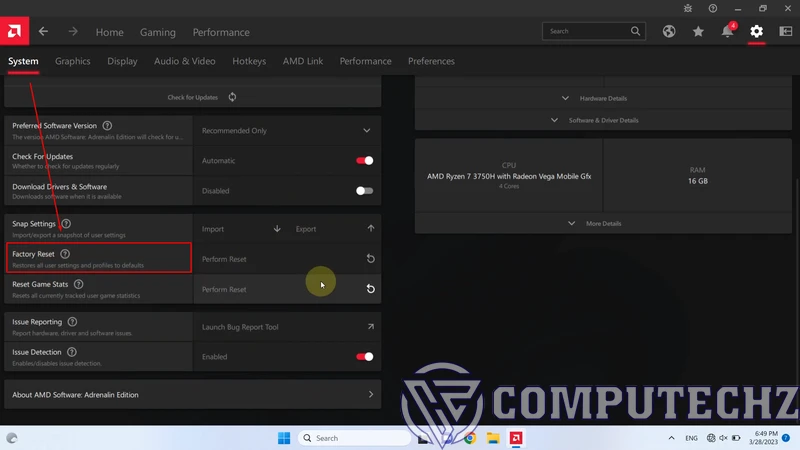
Task: Show help for Preferred Software Version
Action: point(107,126)
